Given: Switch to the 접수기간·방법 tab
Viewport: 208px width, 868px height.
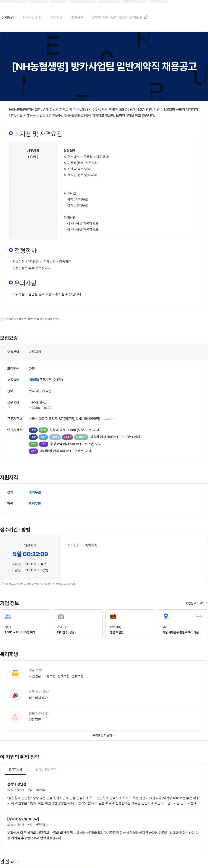Looking at the screenshot, I should (32, 17).
